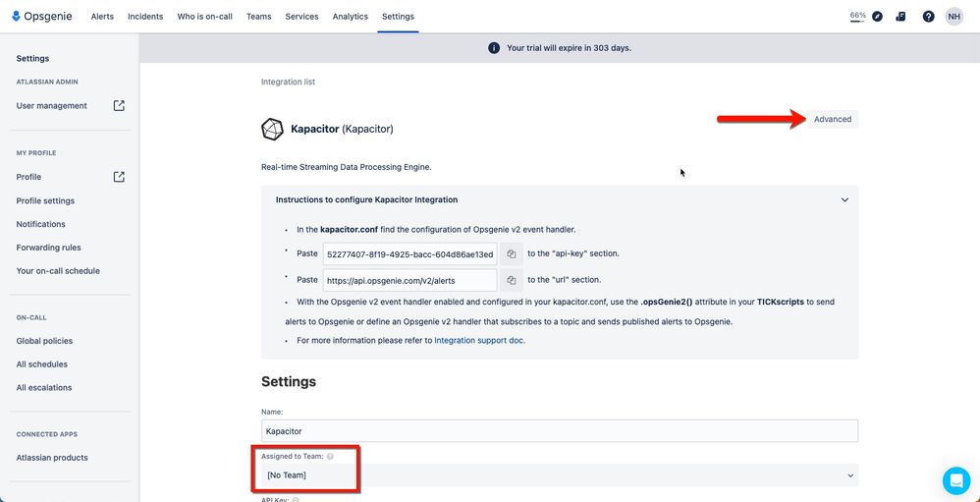Open Your on-call schedule
The width and height of the screenshot is (980, 502).
tap(58, 271)
